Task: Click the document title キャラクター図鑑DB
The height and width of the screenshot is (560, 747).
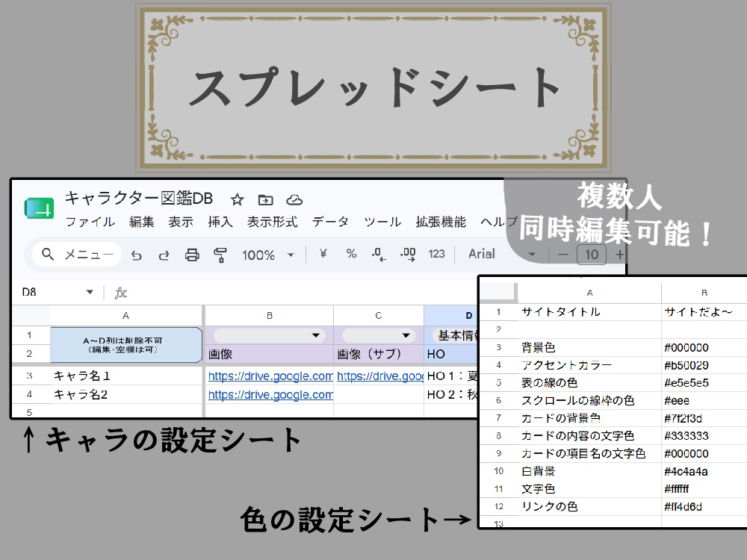Action: (139, 198)
